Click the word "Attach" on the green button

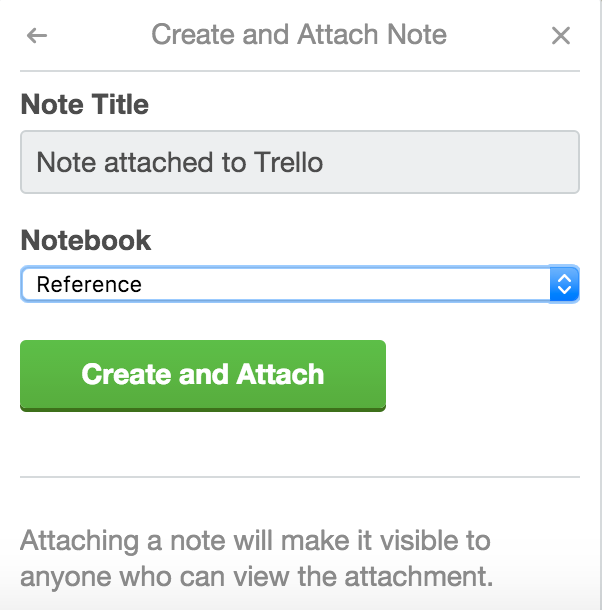[280, 374]
